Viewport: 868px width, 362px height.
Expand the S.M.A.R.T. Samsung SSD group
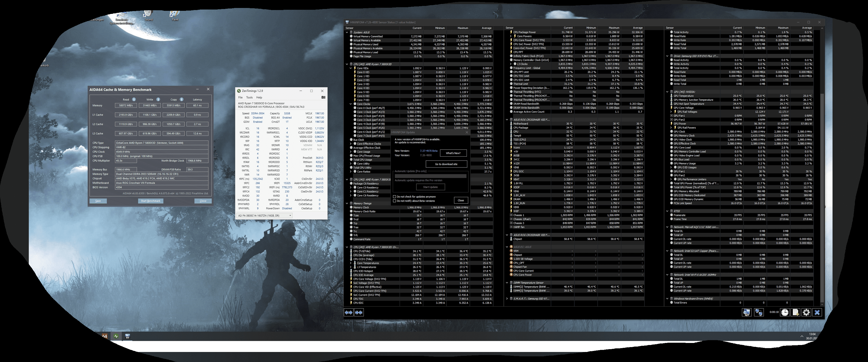[507, 298]
